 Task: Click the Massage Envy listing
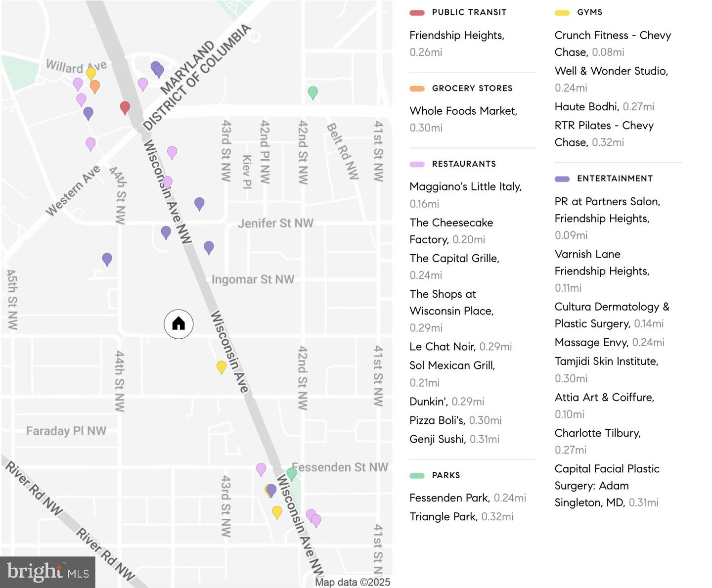point(609,343)
